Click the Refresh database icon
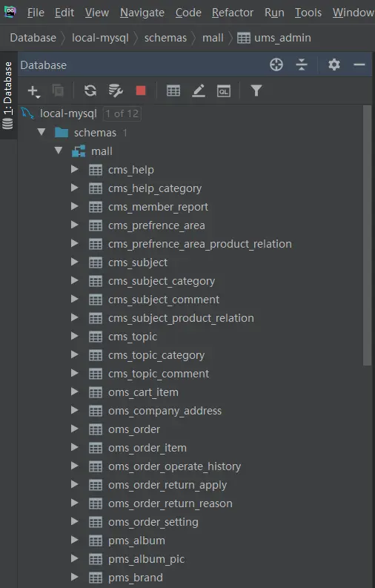Viewport: 375px width, 588px height. [x=90, y=90]
